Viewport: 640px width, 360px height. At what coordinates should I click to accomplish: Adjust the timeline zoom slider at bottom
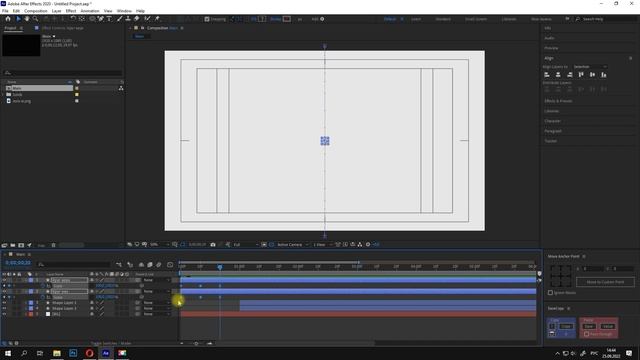[196, 343]
